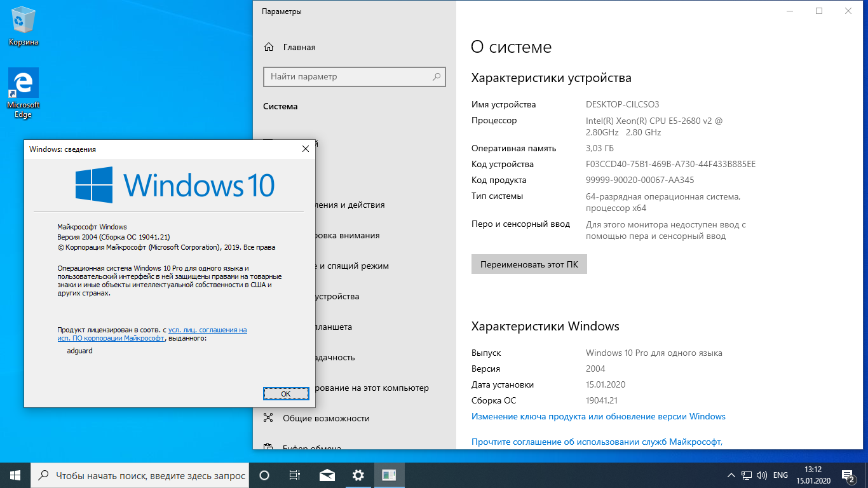Click the magnifier icon in taskbar search
The width and height of the screenshot is (868, 488).
point(43,475)
